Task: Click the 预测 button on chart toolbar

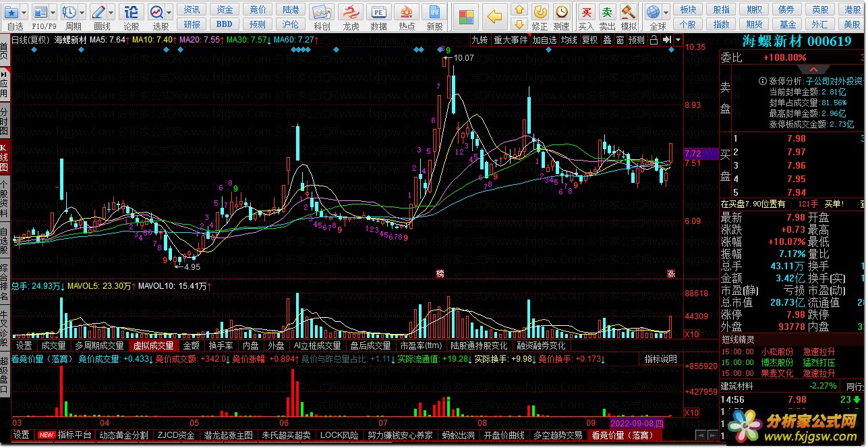Action: tap(636, 40)
